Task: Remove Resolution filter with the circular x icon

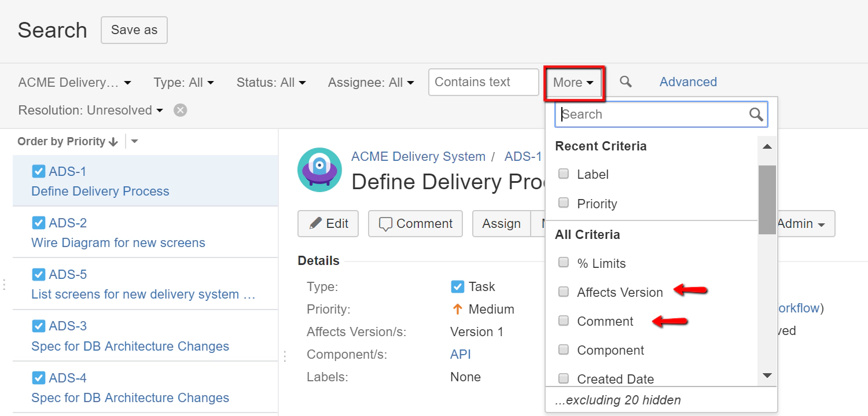Action: tap(181, 110)
